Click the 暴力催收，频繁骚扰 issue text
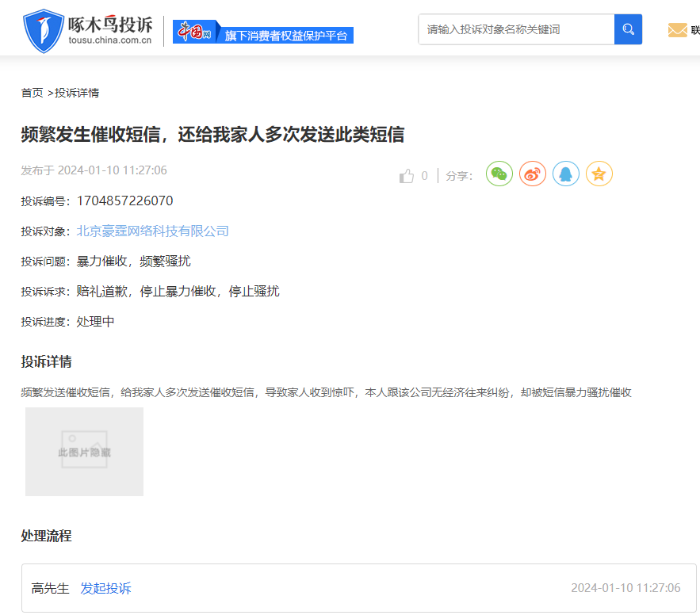This screenshot has width=700, height=615. click(133, 261)
